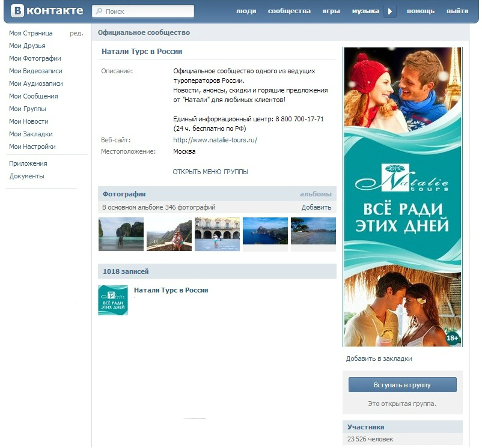Visit the natalie-tours.ru website link
482x448 pixels.
pyautogui.click(x=215, y=140)
